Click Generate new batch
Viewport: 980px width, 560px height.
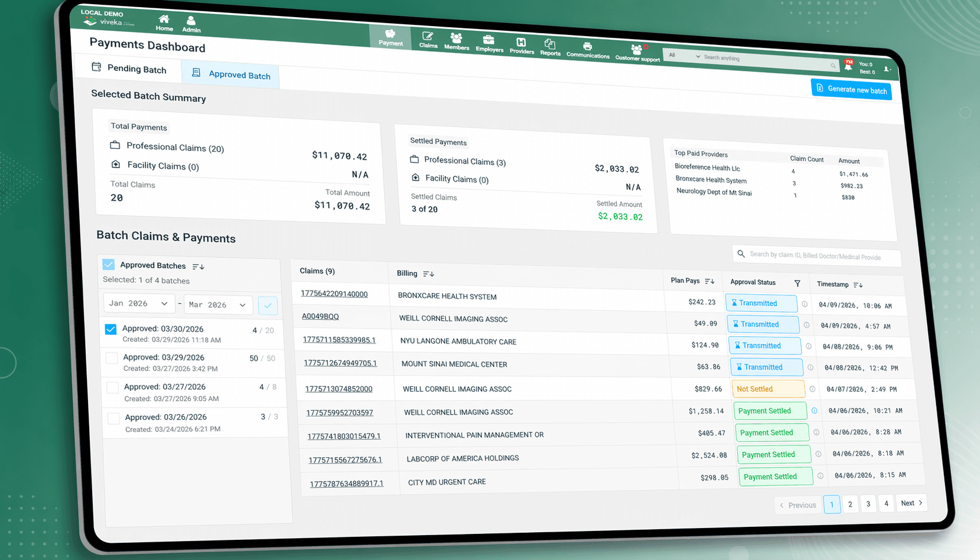coord(851,89)
